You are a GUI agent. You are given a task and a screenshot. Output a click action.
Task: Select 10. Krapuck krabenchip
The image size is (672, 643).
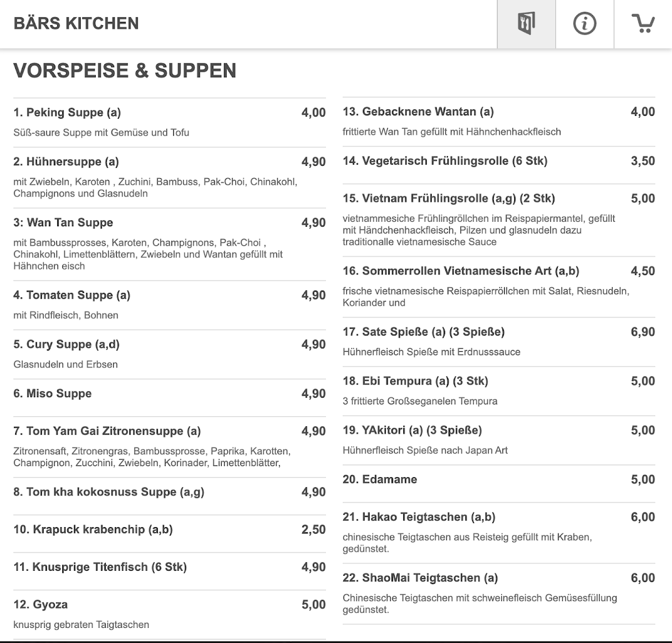pyautogui.click(x=170, y=534)
